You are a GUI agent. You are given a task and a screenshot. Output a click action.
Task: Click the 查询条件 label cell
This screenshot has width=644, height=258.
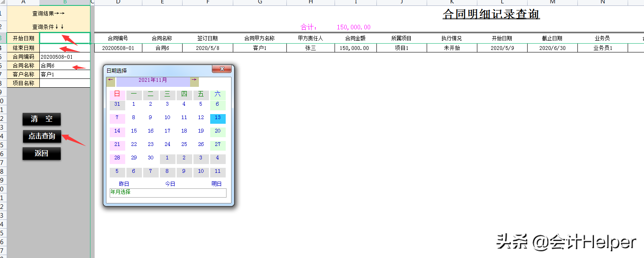pyautogui.click(x=49, y=27)
